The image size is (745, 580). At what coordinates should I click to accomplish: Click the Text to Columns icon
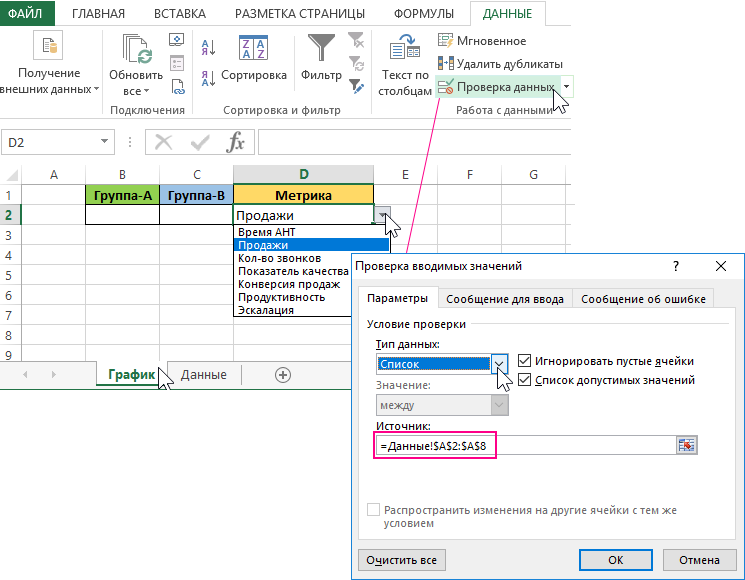[404, 49]
